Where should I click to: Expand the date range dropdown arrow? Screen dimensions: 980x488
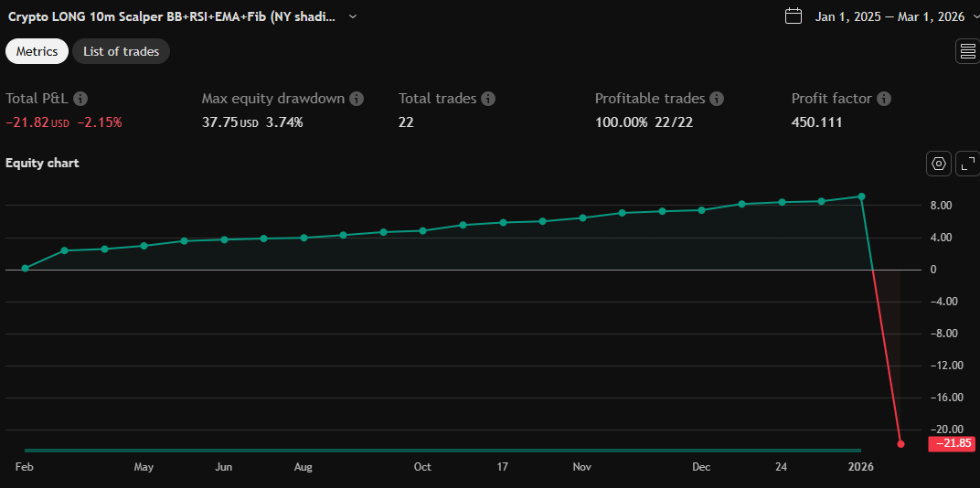coord(975,16)
